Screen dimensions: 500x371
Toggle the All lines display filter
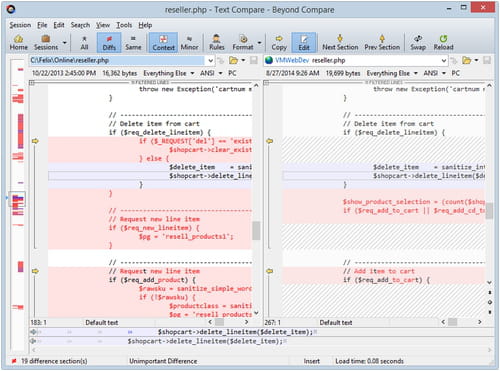click(84, 43)
